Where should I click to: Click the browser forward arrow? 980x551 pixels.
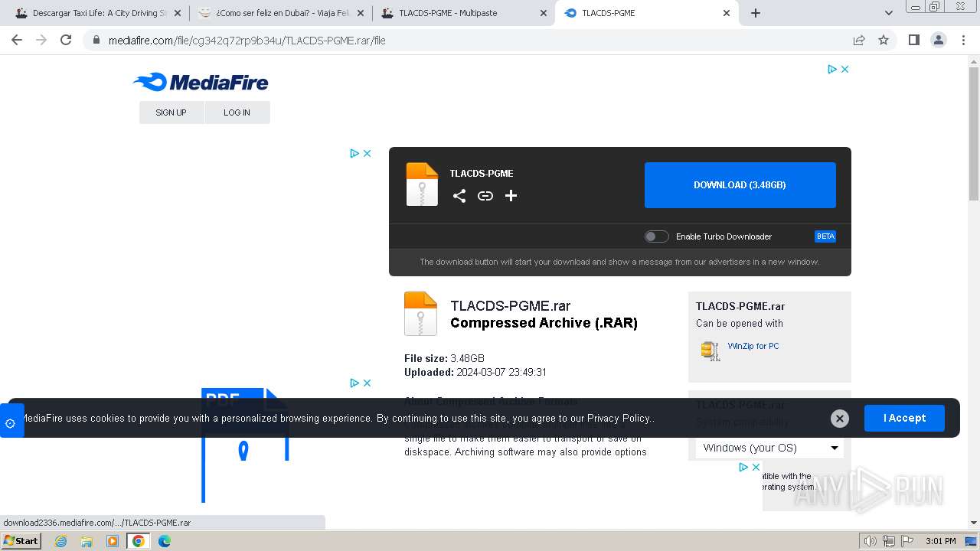41,40
